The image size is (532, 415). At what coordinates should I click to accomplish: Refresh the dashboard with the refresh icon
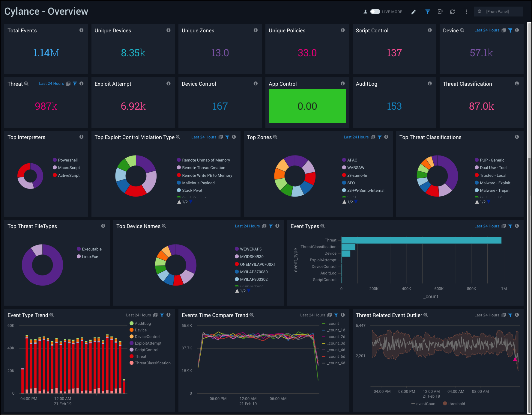[452, 12]
